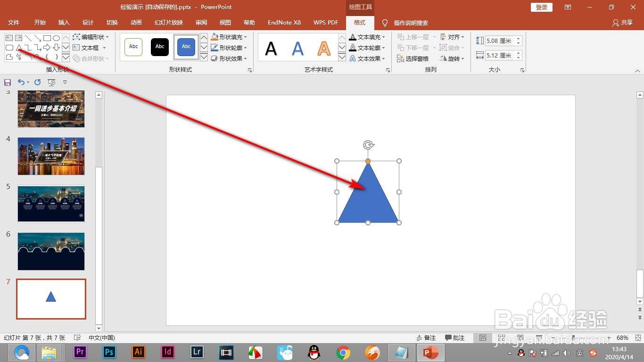Screen dimensions: 644x362
Task: Open the 文件 menu
Action: tap(14, 23)
